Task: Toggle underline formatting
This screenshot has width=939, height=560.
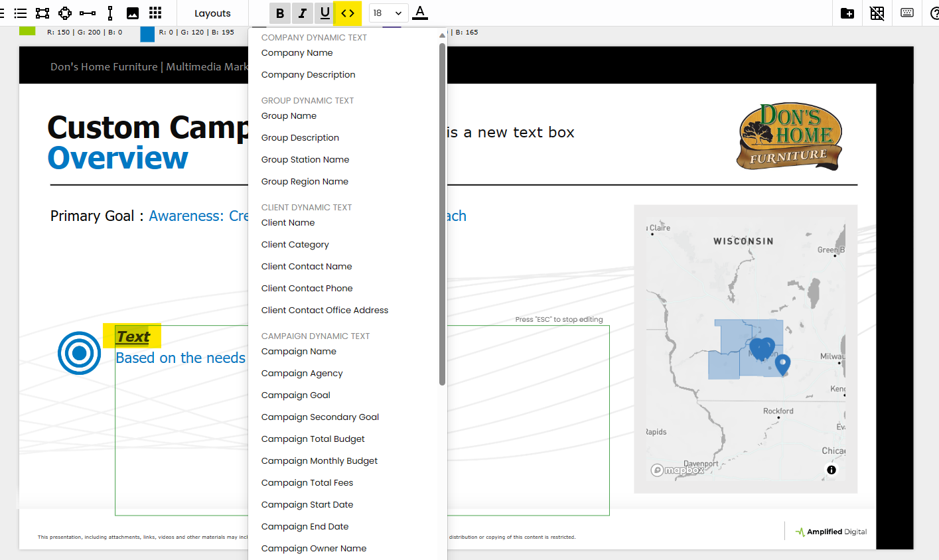Action: pyautogui.click(x=325, y=13)
